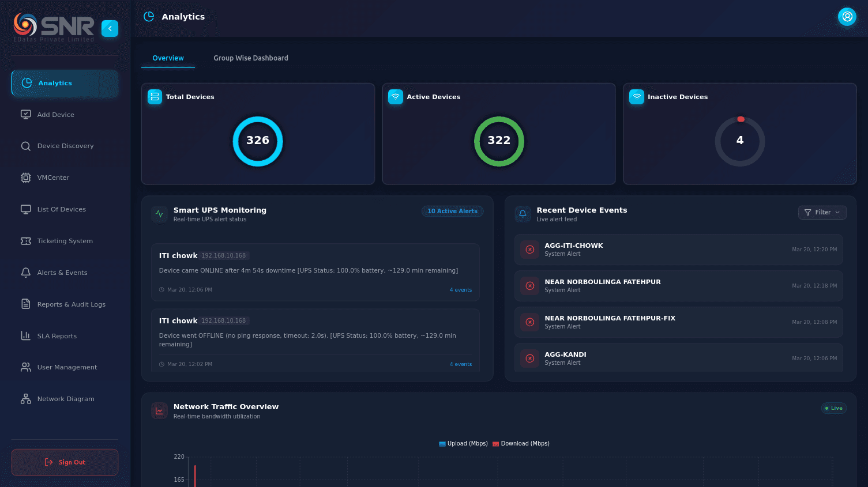The image size is (868, 487).
Task: Toggle Upload (Mbps) legend series
Action: tap(463, 444)
